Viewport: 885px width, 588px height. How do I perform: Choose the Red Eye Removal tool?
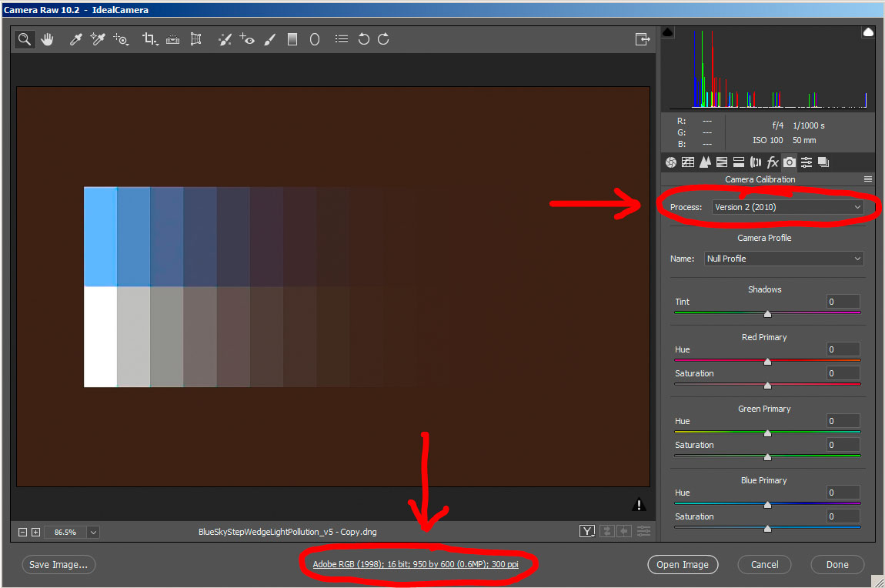(246, 39)
